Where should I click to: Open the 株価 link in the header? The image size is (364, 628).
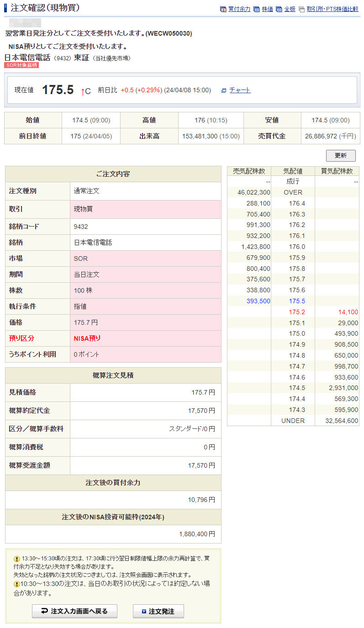point(268,9)
